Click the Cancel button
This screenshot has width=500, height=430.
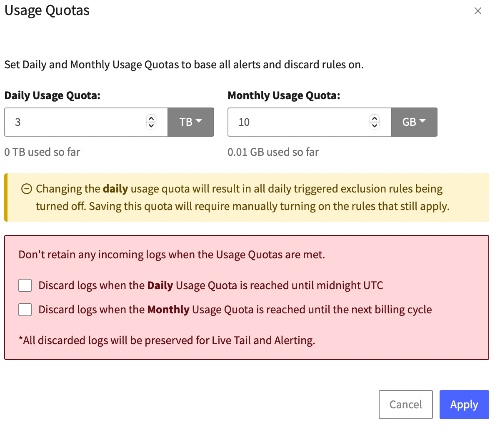406,404
